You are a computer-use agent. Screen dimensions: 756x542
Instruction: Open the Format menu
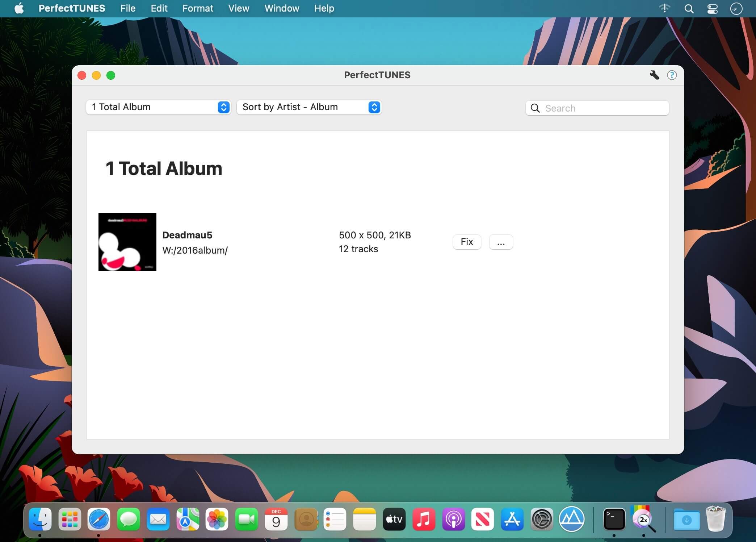(x=198, y=8)
